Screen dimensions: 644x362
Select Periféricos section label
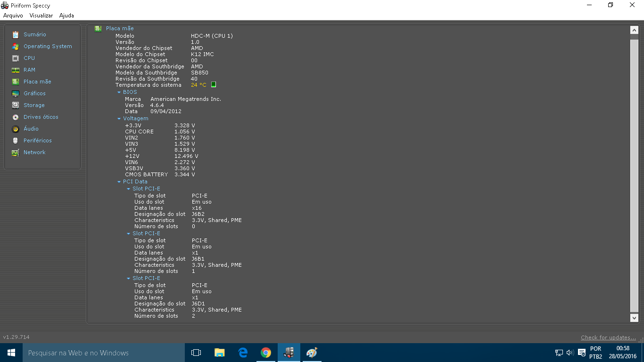click(x=38, y=140)
